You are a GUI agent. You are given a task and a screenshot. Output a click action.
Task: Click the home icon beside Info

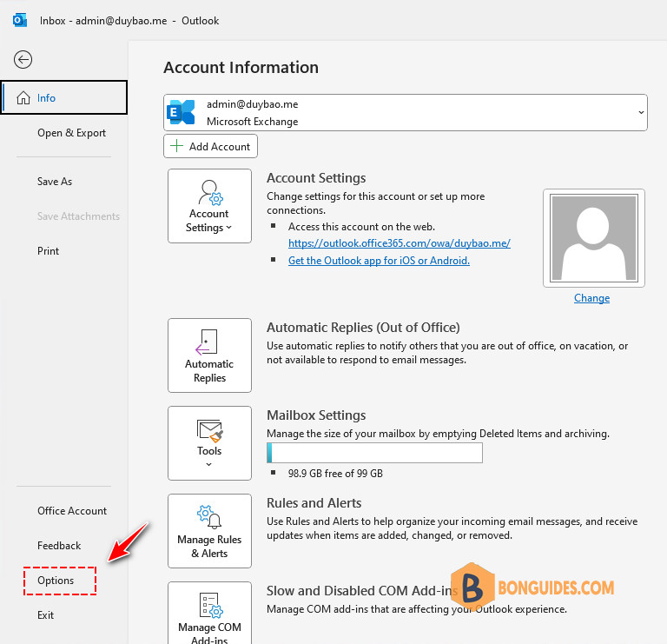[x=23, y=98]
